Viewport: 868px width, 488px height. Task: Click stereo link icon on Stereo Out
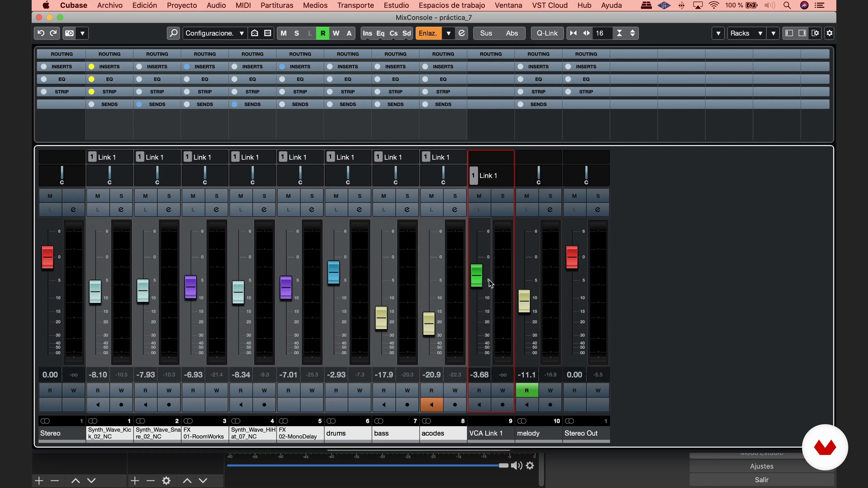coord(569,421)
